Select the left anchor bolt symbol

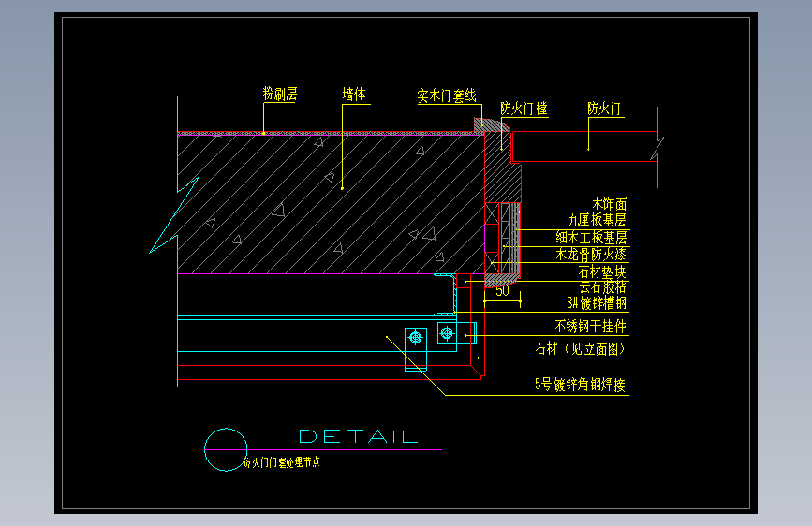click(415, 338)
